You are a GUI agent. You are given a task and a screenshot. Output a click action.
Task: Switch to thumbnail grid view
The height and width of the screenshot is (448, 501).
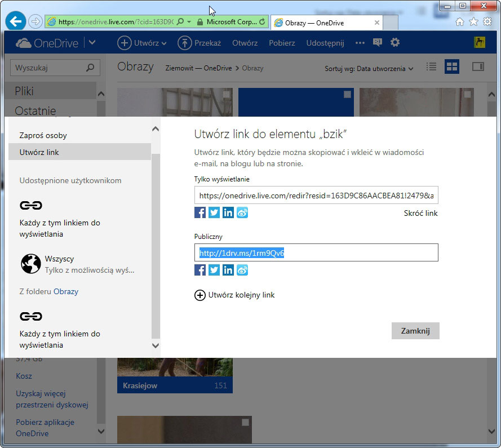point(452,67)
